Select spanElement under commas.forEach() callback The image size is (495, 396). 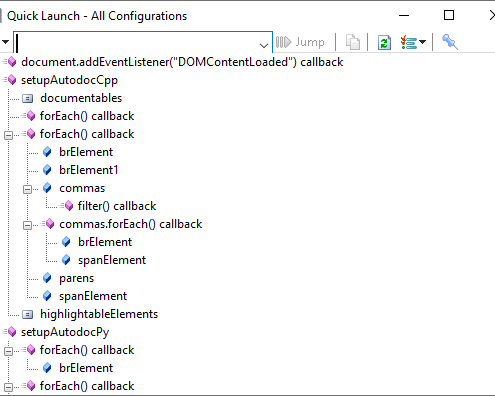(112, 260)
